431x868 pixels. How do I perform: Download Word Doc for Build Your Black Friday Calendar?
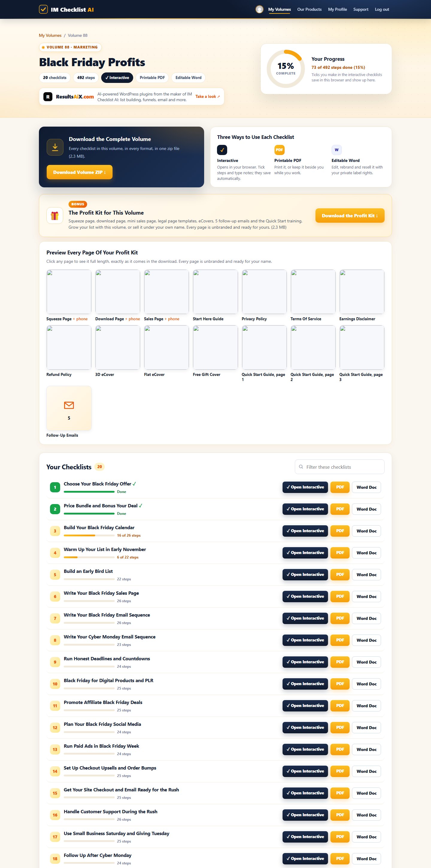[366, 531]
